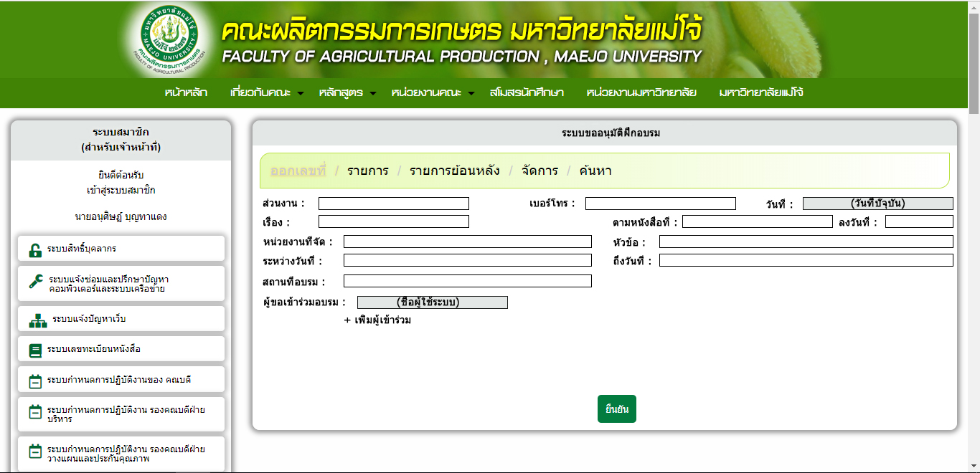Click the green padlock personnel rights icon
This screenshot has width=980, height=473.
click(35, 249)
